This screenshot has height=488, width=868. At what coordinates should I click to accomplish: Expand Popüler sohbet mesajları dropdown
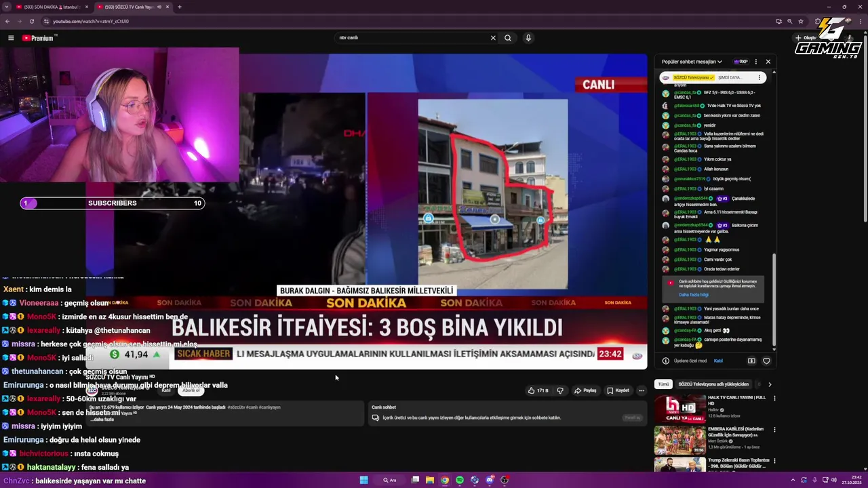(x=692, y=62)
